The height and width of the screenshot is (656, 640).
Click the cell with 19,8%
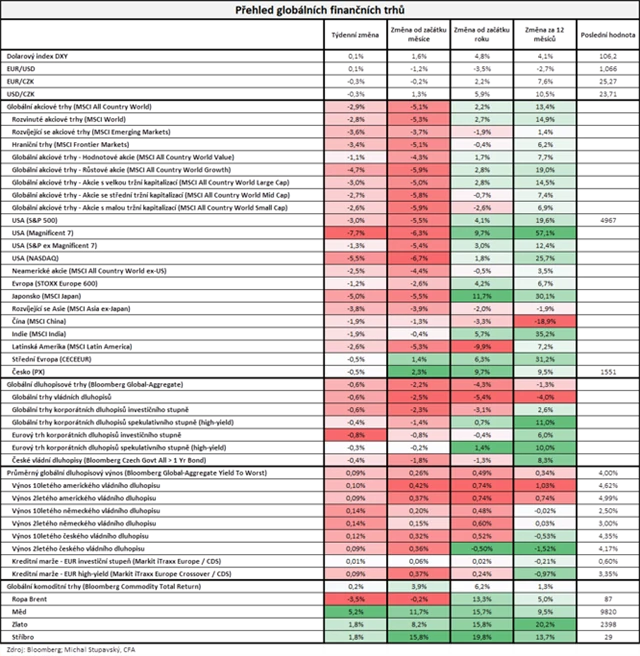tap(481, 636)
